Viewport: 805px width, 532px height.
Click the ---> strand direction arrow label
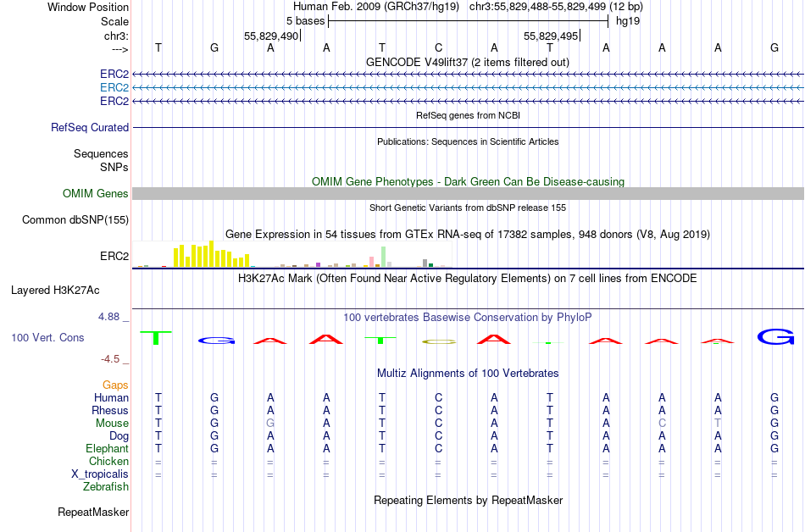[119, 49]
